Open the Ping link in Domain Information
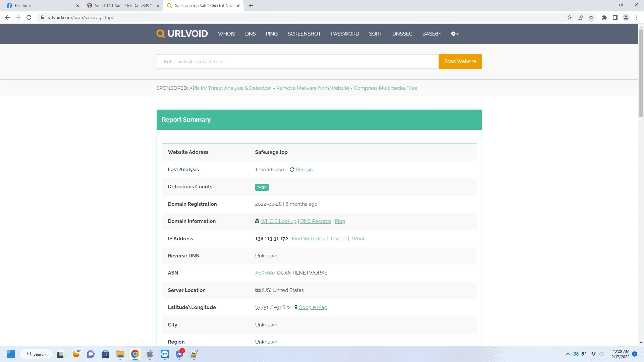 340,221
